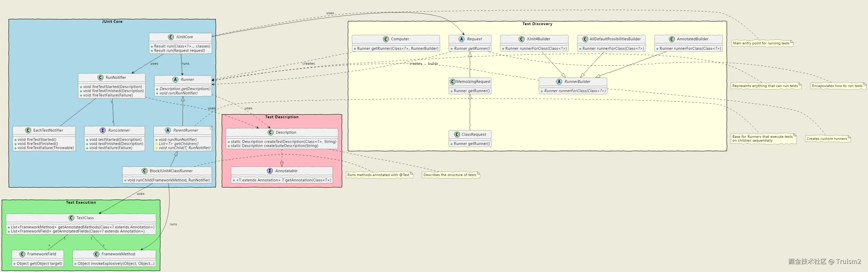Select 'Runner getRunner(Class<?>, RunnerBuilder)' in Computer

pyautogui.click(x=397, y=48)
